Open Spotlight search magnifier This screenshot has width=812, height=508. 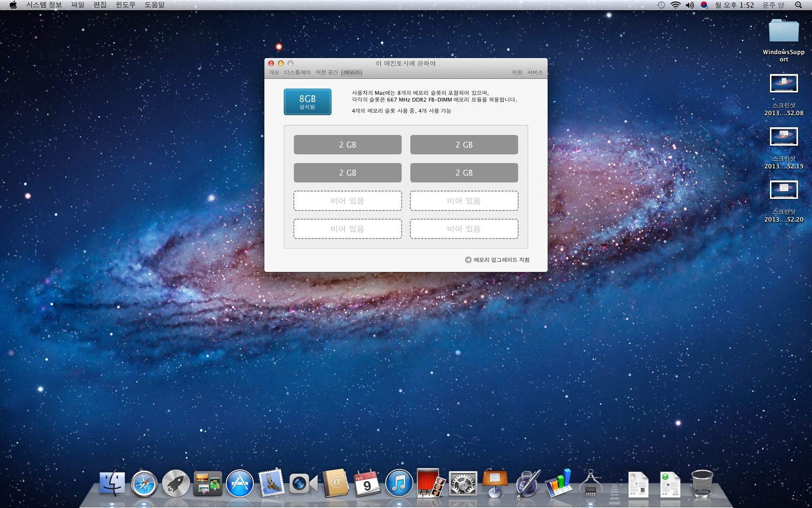click(x=798, y=5)
